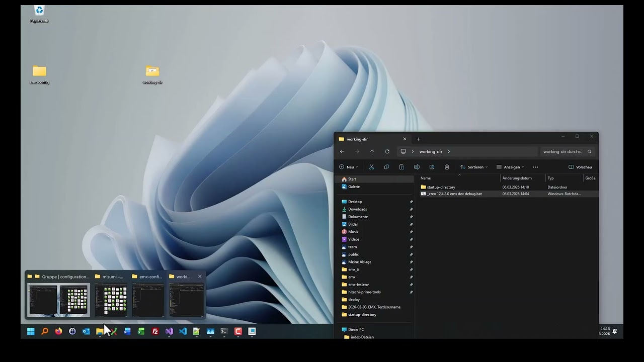Expand the chevron before working-dir in address bar
Screen dimensions: 644x362
click(x=413, y=151)
